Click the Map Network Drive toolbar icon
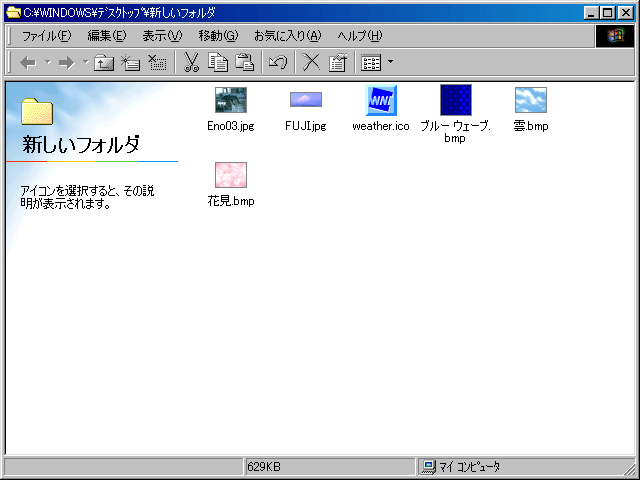This screenshot has width=640, height=480. click(x=131, y=63)
